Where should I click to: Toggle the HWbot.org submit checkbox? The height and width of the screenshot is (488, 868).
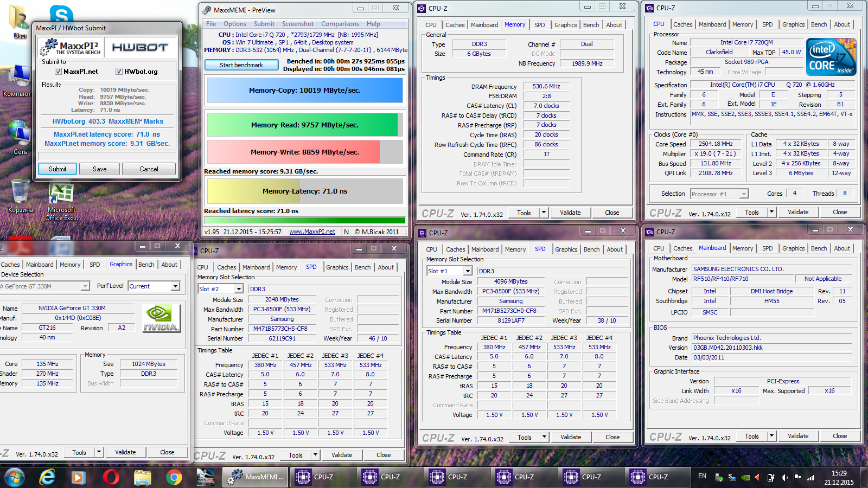[x=119, y=72]
